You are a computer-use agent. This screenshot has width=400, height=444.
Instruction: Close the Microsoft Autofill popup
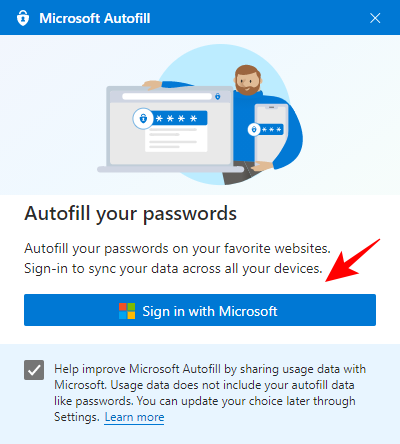pos(375,18)
